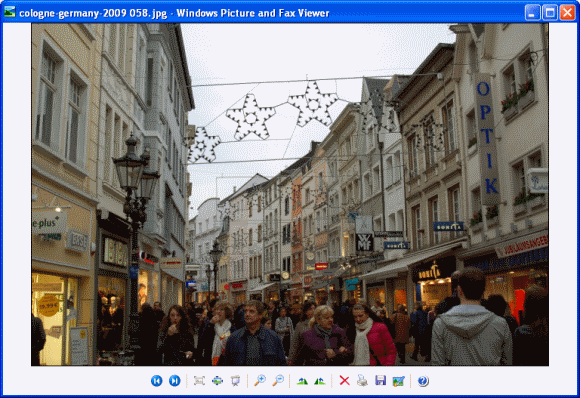The image size is (580, 398).
Task: Open the image for editing
Action: pyautogui.click(x=399, y=381)
